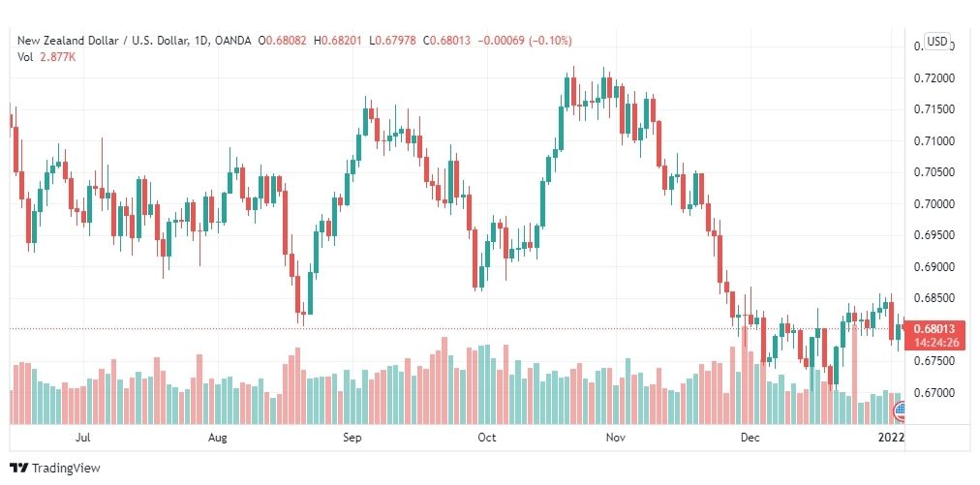This screenshot has height=485, width=980.
Task: Click the US flag economic event icon
Action: [900, 410]
